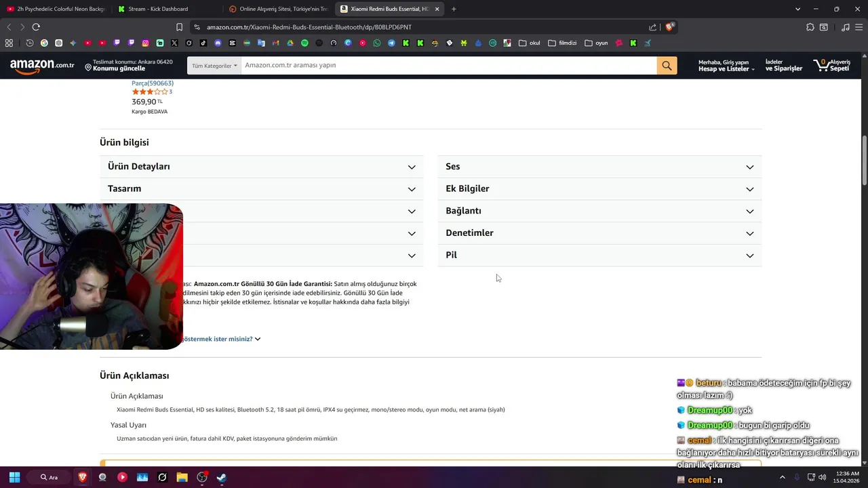868x488 pixels.
Task: Select the Kargo BEDAVA text
Action: [x=149, y=112]
